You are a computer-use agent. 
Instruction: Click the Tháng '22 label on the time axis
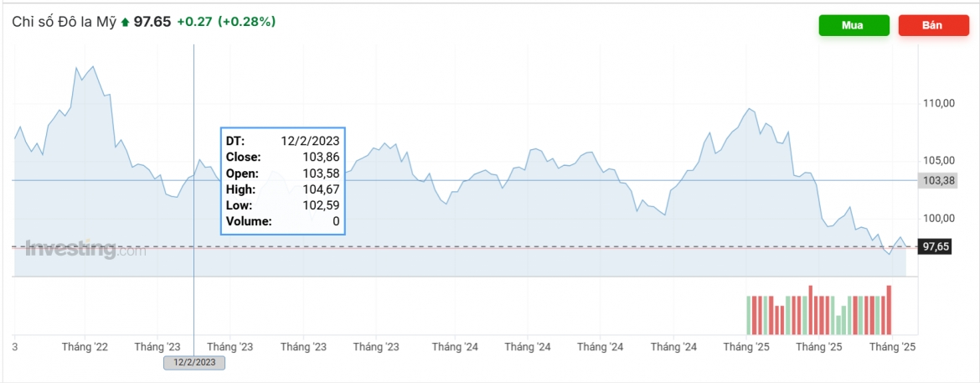(x=85, y=346)
